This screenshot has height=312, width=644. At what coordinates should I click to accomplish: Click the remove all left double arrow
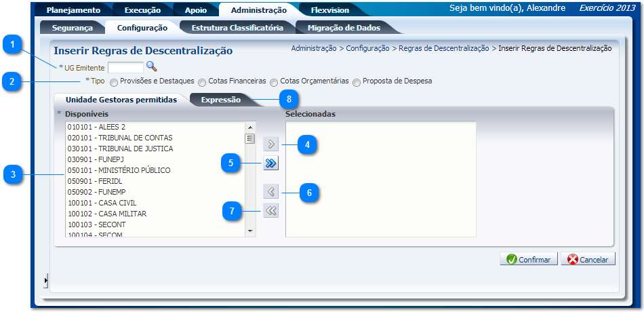pos(270,211)
